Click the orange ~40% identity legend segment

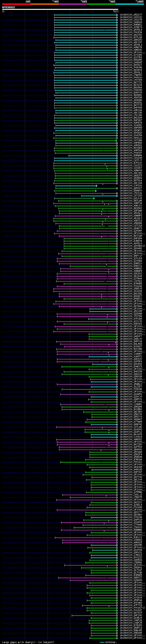45,4
